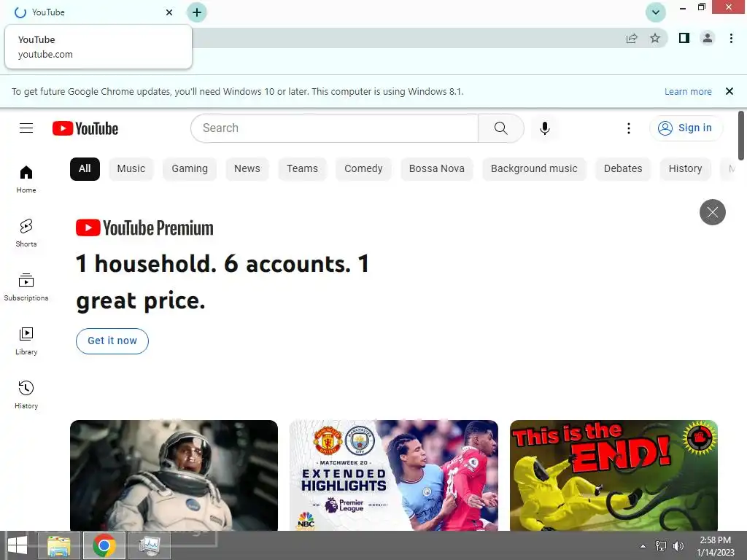Open Subscriptions from the sidebar
Screen dimensions: 747x560
coord(26,287)
